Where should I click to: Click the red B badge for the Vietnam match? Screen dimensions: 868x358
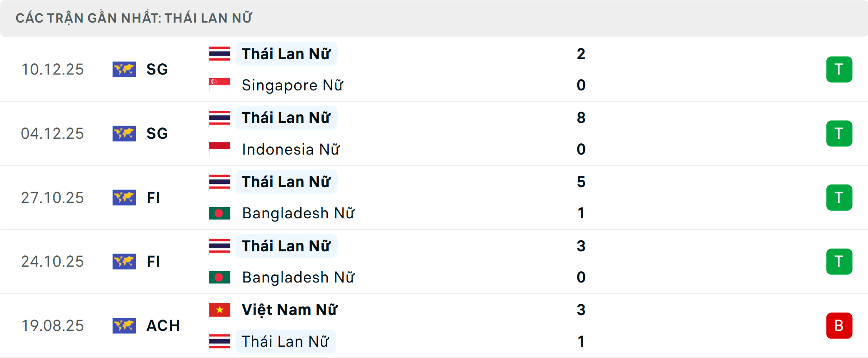click(x=840, y=325)
